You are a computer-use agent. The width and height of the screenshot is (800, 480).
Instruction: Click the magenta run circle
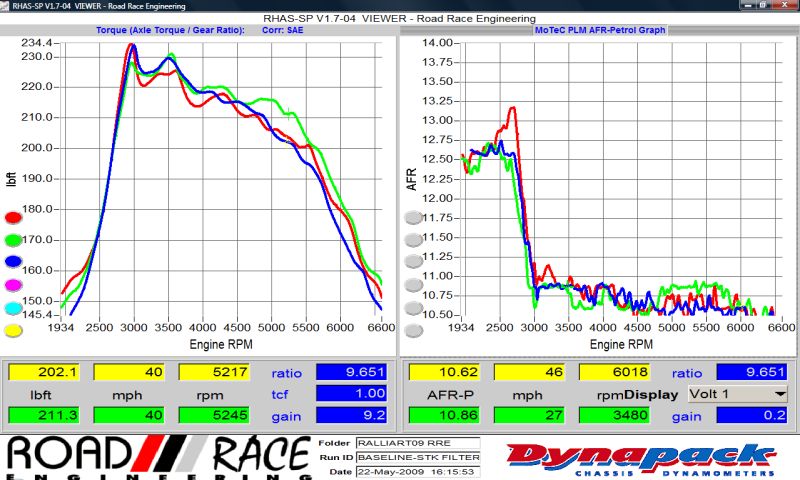click(x=13, y=285)
